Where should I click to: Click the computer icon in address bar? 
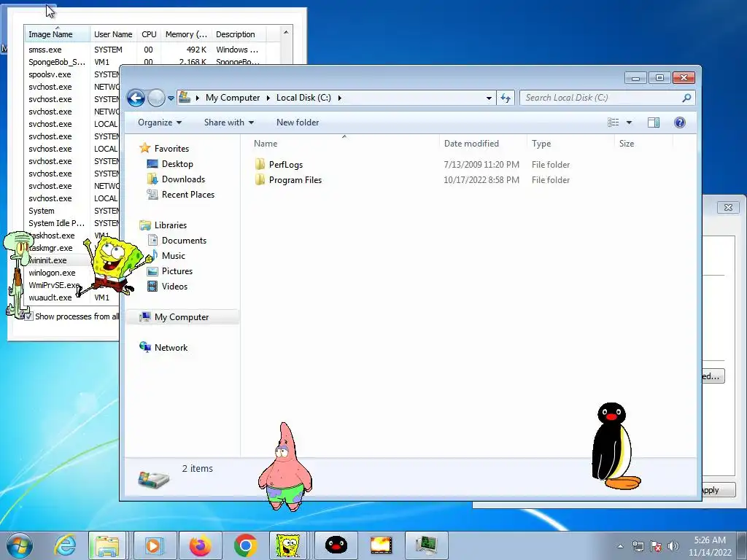185,98
